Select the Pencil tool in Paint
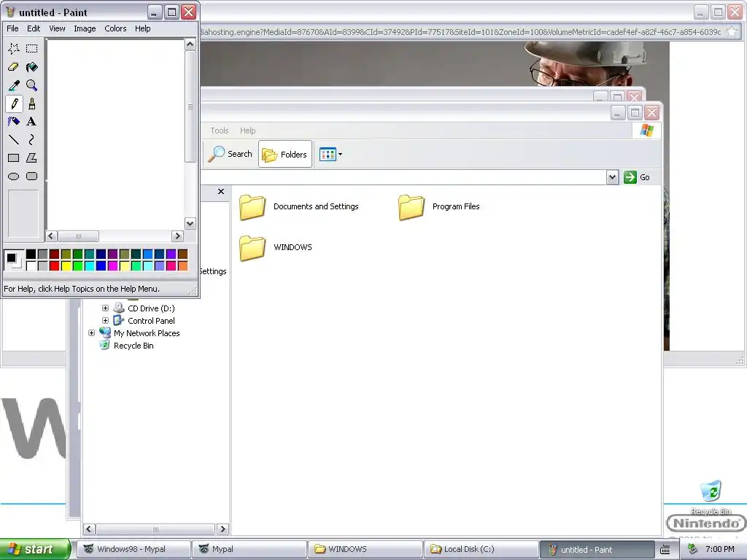This screenshot has width=747, height=560. [14, 104]
